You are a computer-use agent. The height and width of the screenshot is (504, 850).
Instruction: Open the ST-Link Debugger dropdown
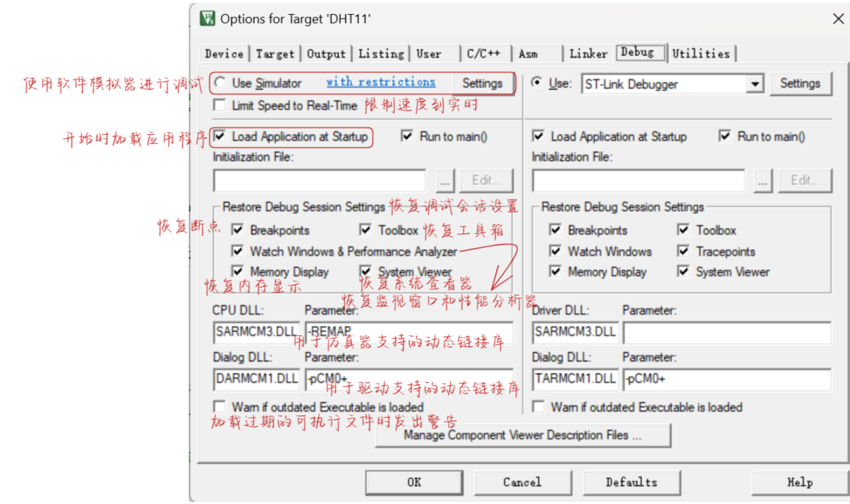[755, 84]
